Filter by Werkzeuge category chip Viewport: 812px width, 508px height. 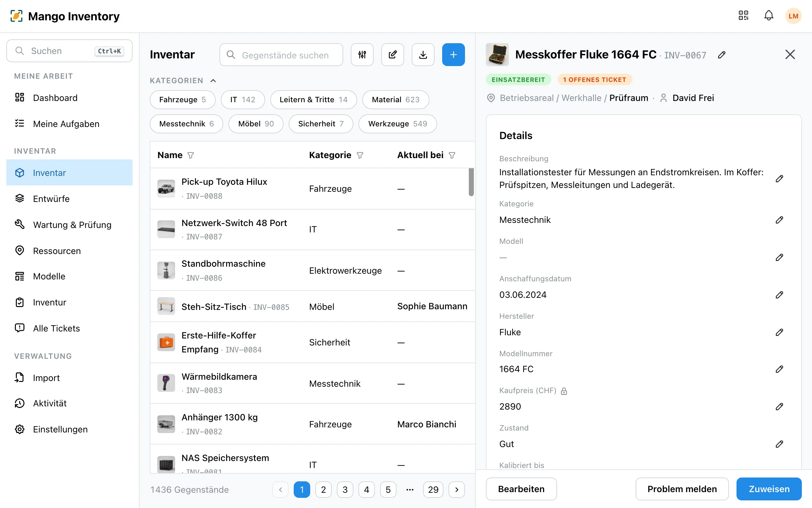[x=397, y=124]
